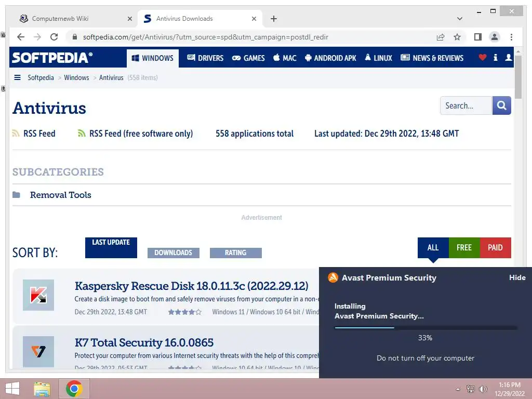Open Kaspersky Rescue Disk 18.0.11.3c entry

(191, 286)
